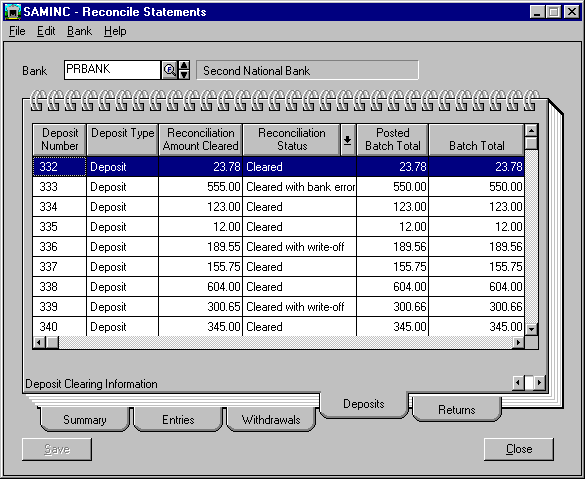Open the Reconciliation Status dropdown arrow
Image resolution: width=585 pixels, height=479 pixels.
[x=347, y=140]
